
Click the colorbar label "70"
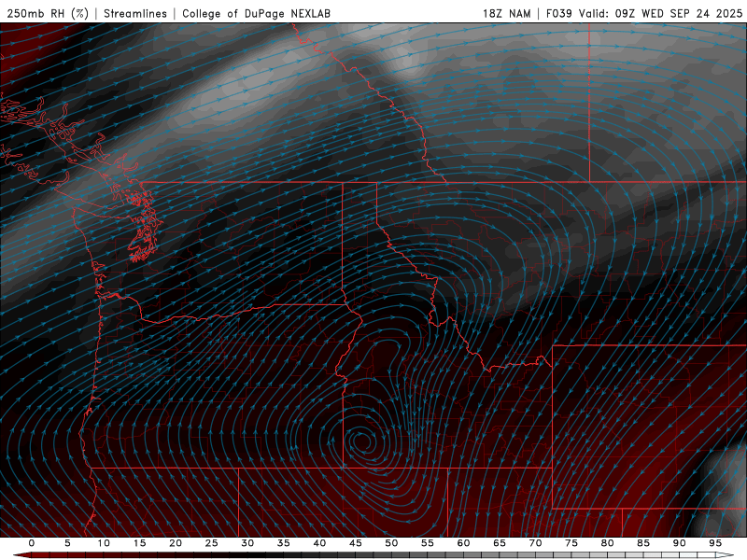(535, 543)
